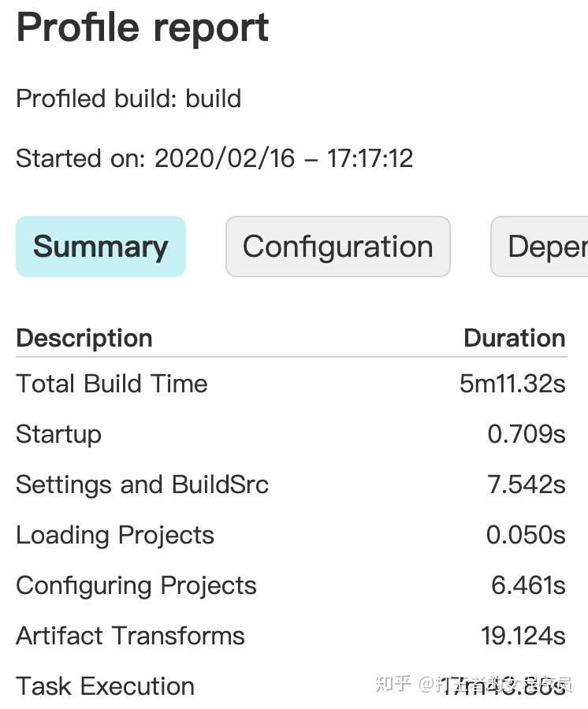Sort by the Description column header
The image size is (588, 709).
[84, 338]
